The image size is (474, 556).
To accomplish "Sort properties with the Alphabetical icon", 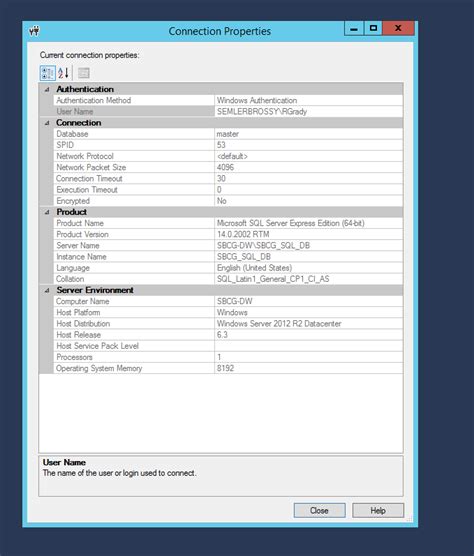I will 64,73.
